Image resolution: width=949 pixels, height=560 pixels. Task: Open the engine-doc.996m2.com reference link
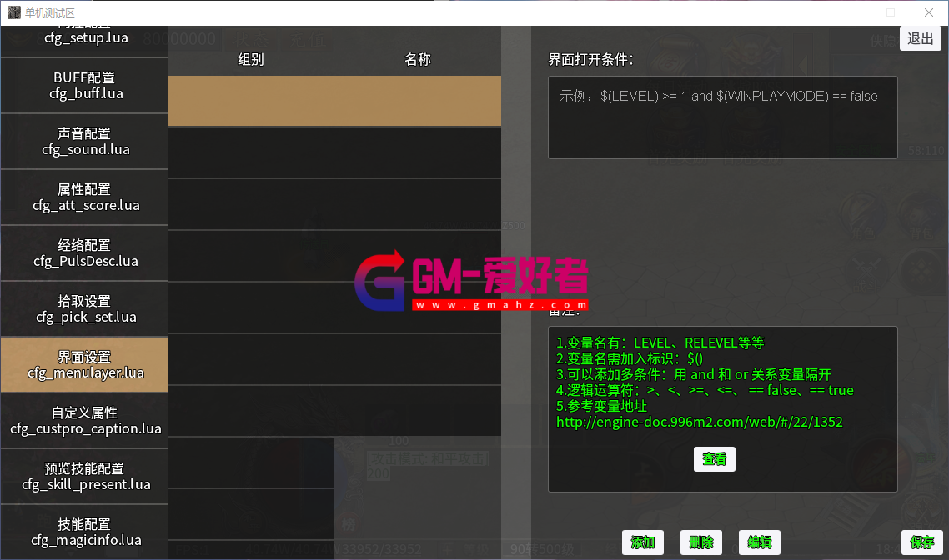pos(699,422)
